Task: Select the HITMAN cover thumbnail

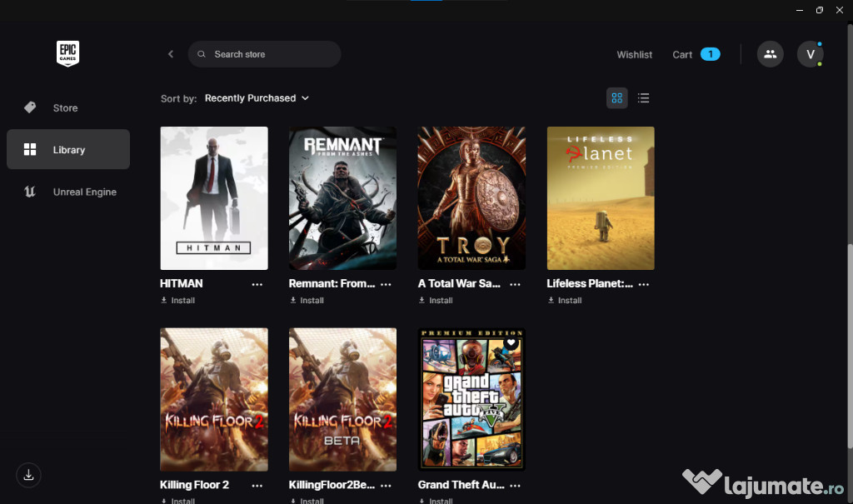Action: (x=214, y=198)
